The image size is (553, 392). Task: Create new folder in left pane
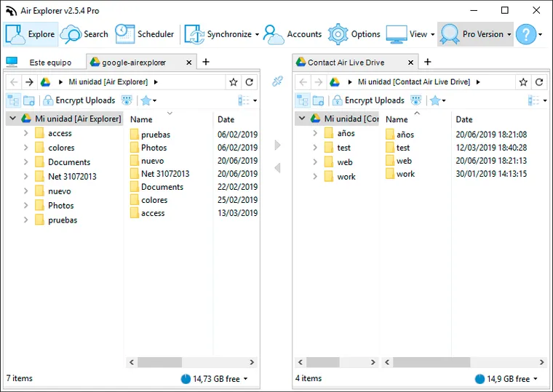pyautogui.click(x=29, y=100)
